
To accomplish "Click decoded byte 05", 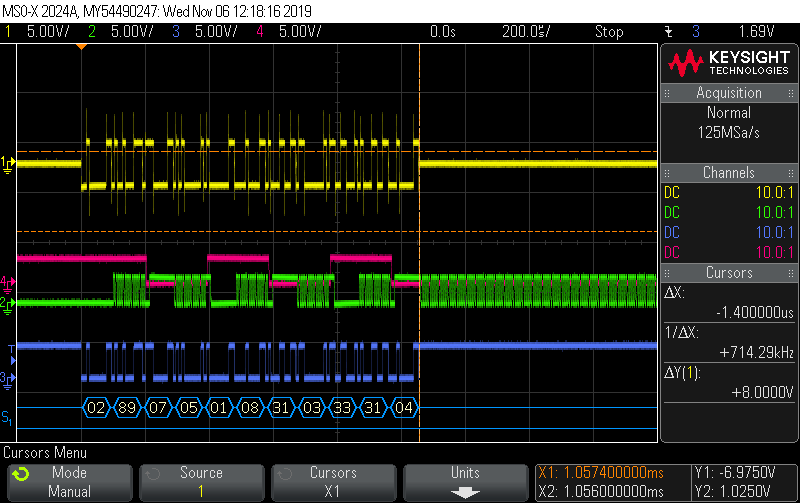I will tap(188, 408).
